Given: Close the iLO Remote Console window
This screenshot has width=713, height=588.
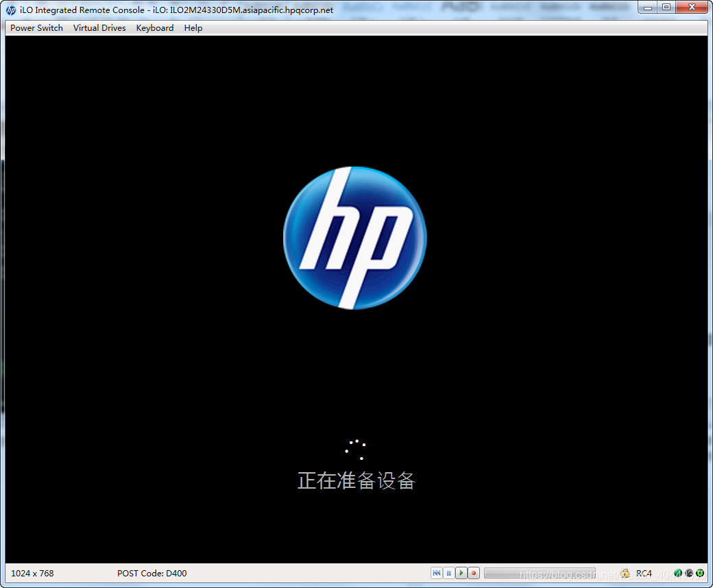Looking at the screenshot, I should click(692, 8).
